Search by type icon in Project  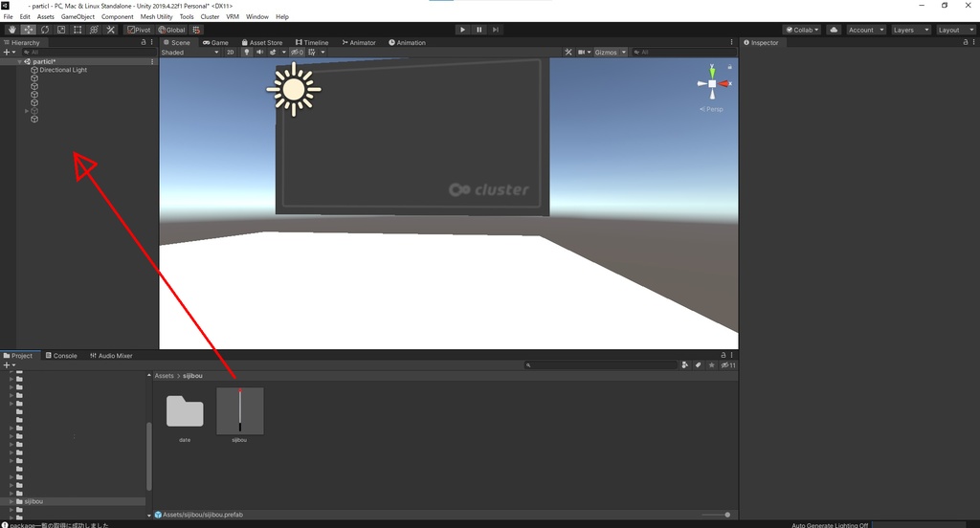(684, 365)
